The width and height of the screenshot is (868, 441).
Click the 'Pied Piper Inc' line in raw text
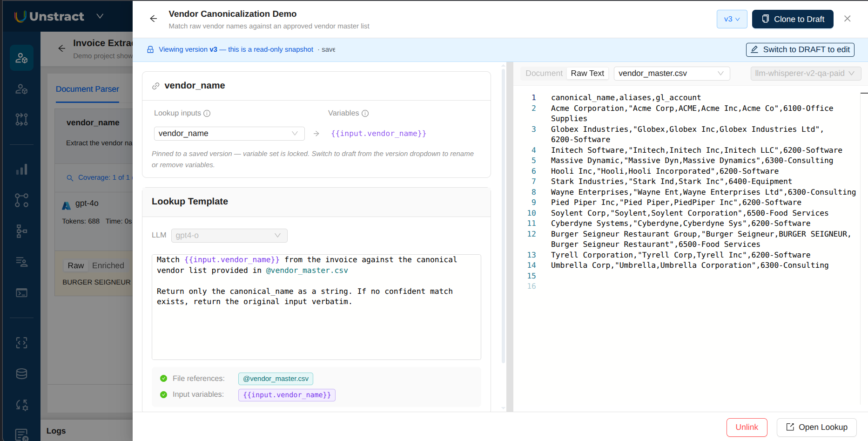pyautogui.click(x=676, y=203)
